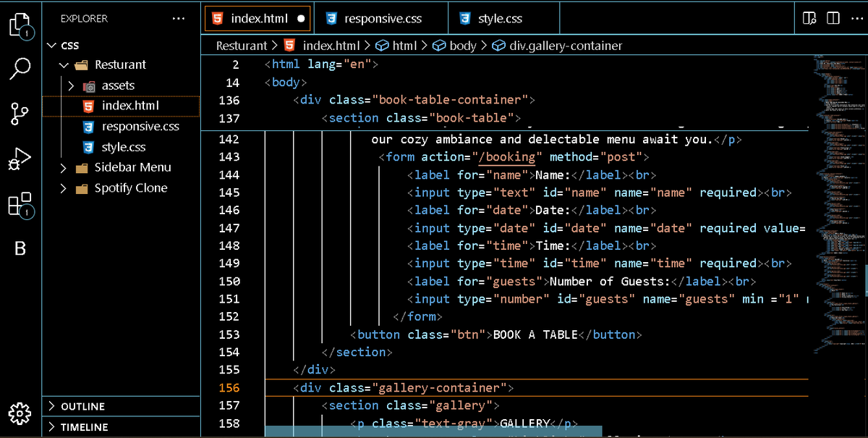868x438 pixels.
Task: Click the closing </section> tag on line 154
Action: coord(357,352)
